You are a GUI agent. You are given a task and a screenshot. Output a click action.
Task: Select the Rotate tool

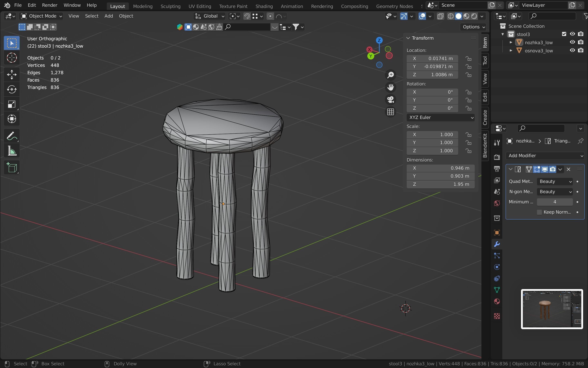(x=12, y=89)
